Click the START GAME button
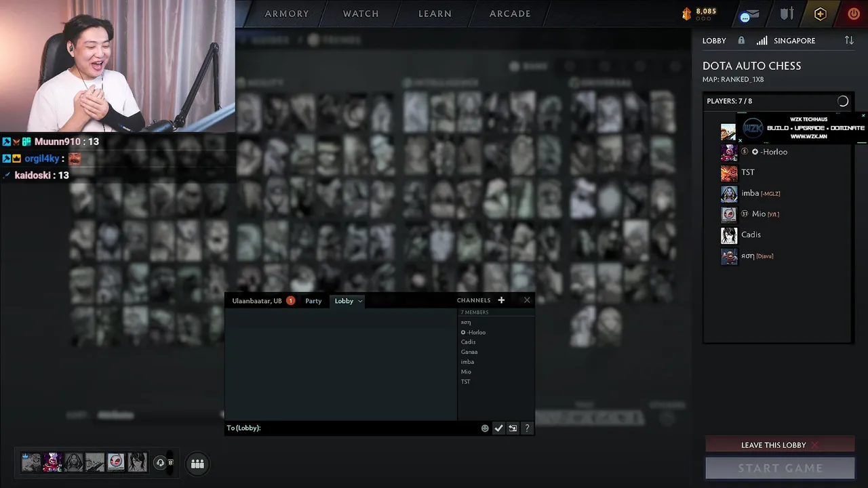 [x=780, y=468]
